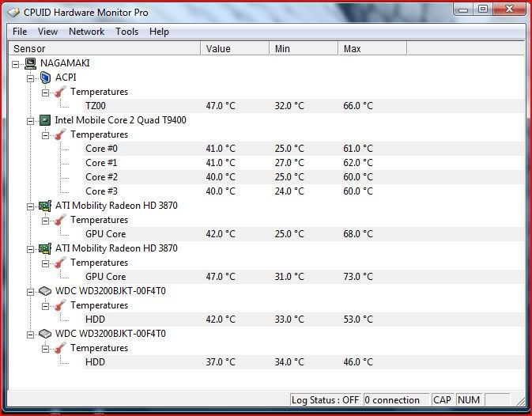Screen dimensions: 532x416
Task: Click thermometer icon under second WDC drive
Action: point(60,348)
